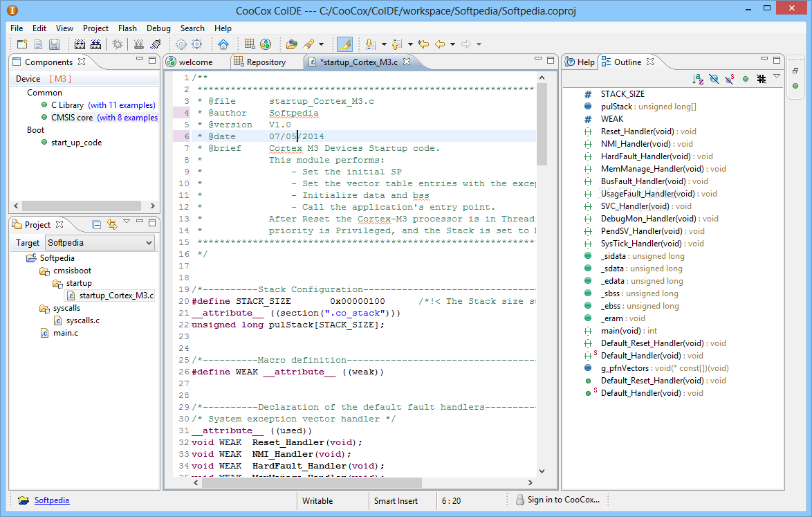Select syscalls.c in the Project tree

(83, 320)
